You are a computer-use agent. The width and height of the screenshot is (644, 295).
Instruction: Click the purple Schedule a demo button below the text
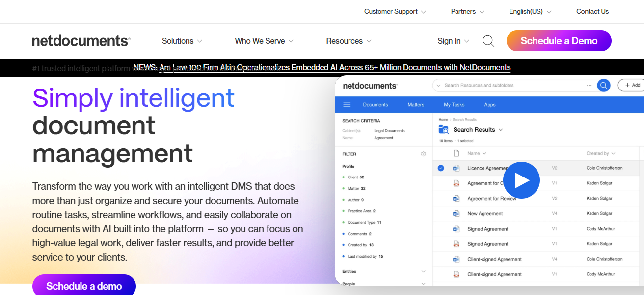[84, 286]
